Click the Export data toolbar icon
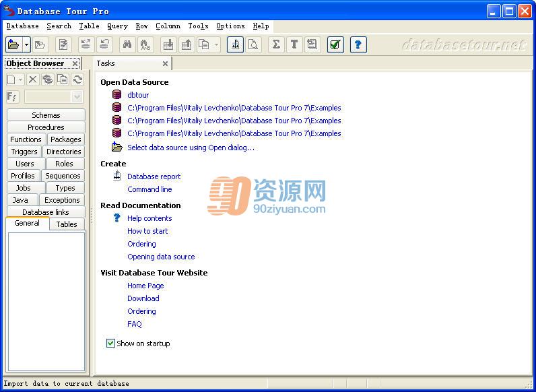The image size is (536, 392). coord(187,44)
